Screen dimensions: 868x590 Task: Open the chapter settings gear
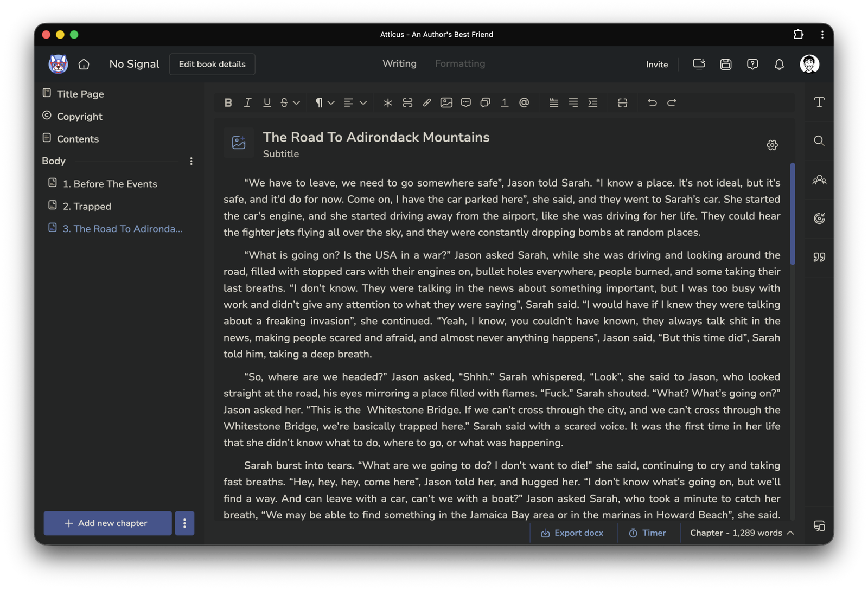click(x=773, y=145)
